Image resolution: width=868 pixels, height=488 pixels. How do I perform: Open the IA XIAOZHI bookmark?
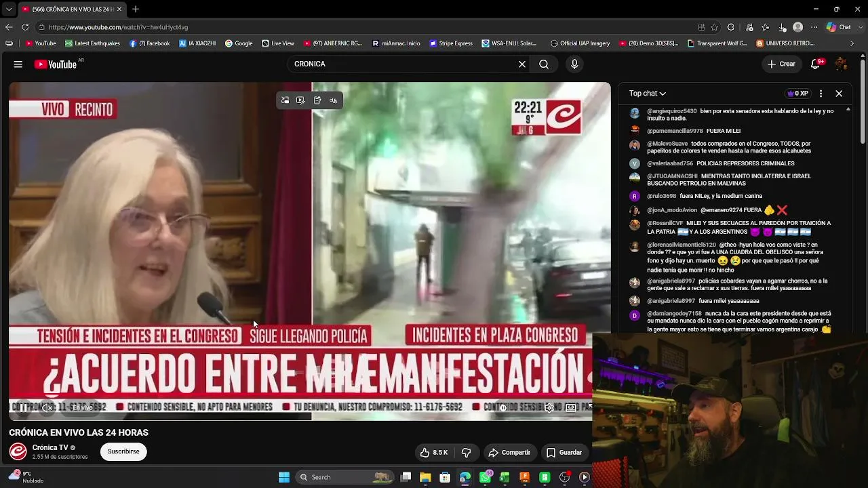point(197,43)
